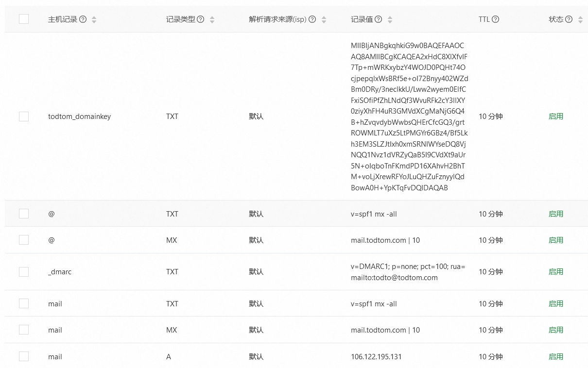Viewport: 588px width, 368px height.
Task: Click help icon beside 解析请求来源(isp) header
Action: click(x=312, y=19)
